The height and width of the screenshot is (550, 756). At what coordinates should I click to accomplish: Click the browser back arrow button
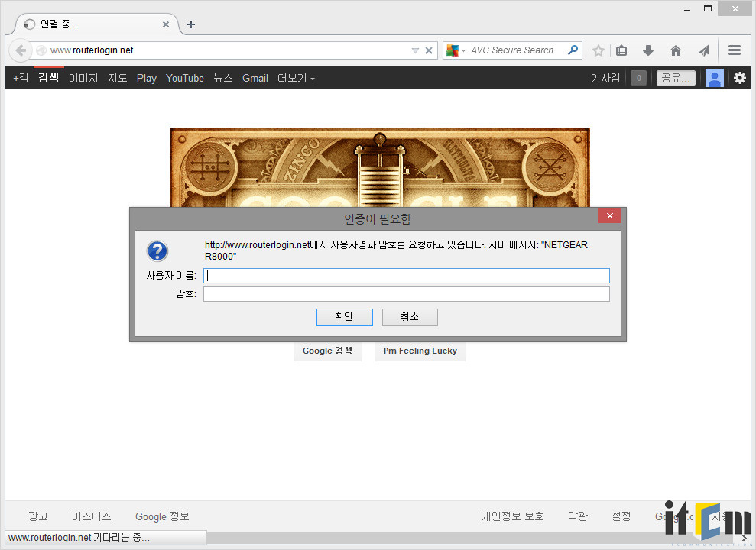pyautogui.click(x=20, y=50)
